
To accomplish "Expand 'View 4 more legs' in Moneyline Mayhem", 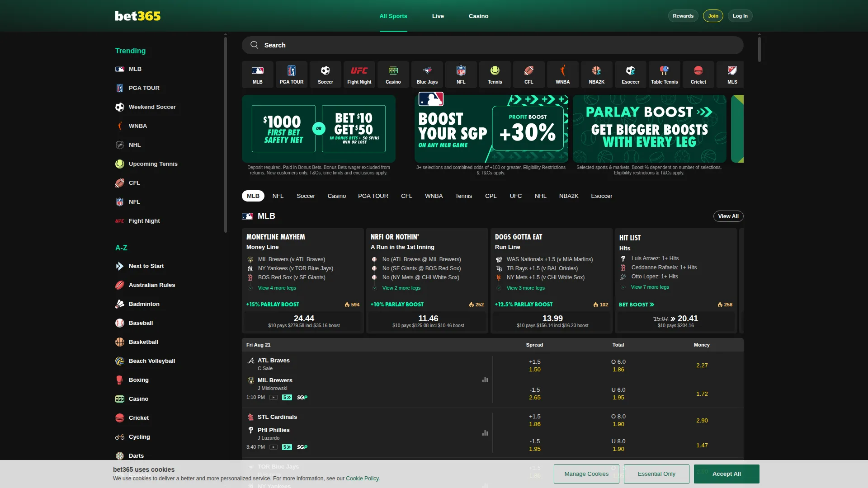I will coord(277,288).
